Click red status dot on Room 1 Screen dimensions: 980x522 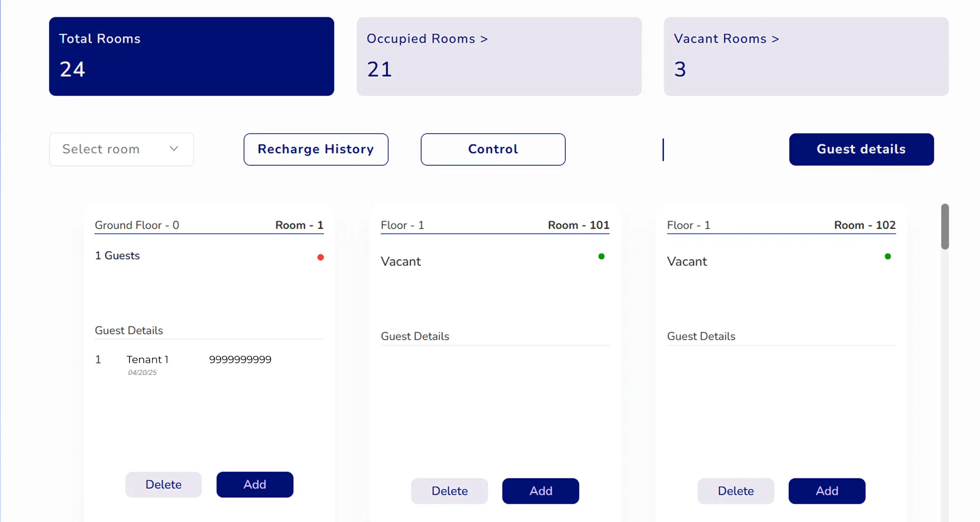click(x=320, y=257)
